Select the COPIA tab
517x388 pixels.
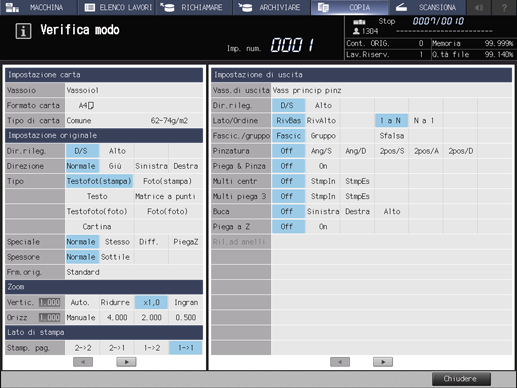click(349, 7)
